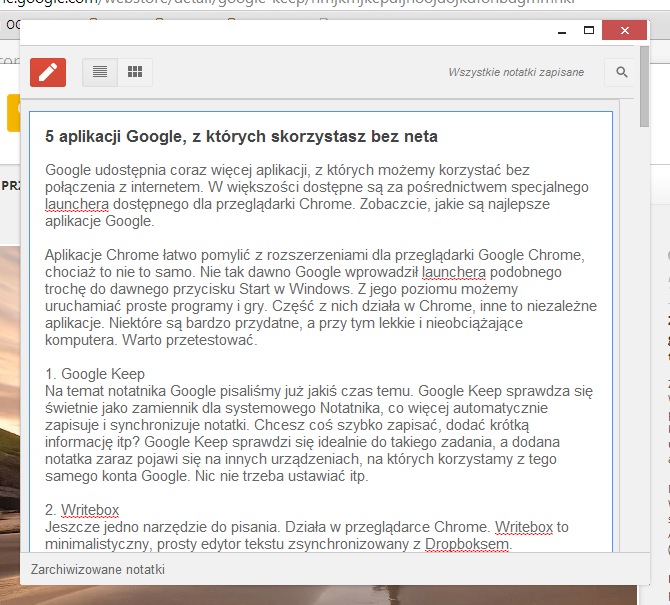670x605 pixels.
Task: Click the 'Wszystkie notatki zapisane' status text
Action: [516, 72]
